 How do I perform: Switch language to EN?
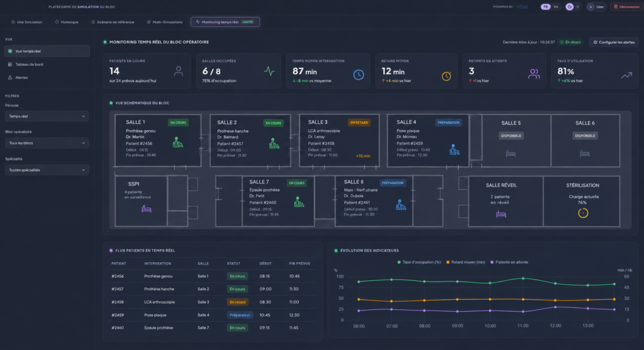coord(556,6)
